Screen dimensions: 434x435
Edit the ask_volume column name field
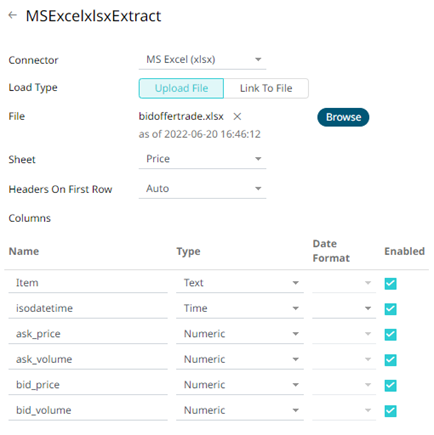pyautogui.click(x=88, y=360)
